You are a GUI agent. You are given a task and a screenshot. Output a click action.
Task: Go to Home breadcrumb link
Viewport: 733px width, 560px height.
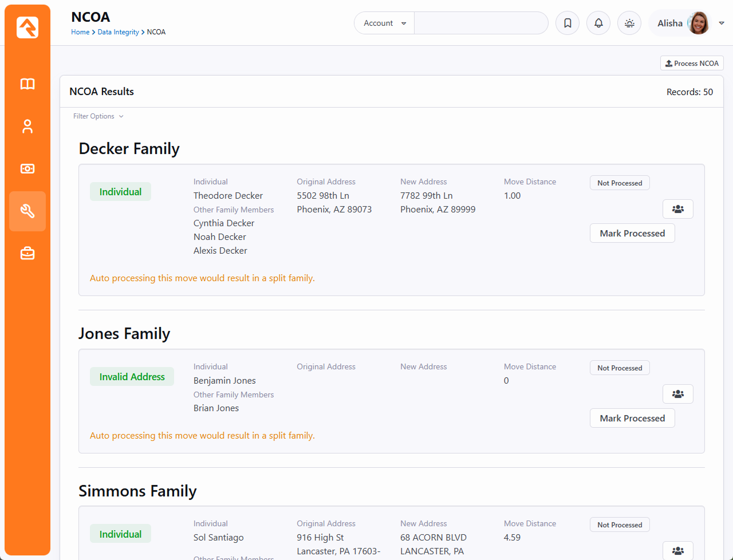click(x=80, y=32)
